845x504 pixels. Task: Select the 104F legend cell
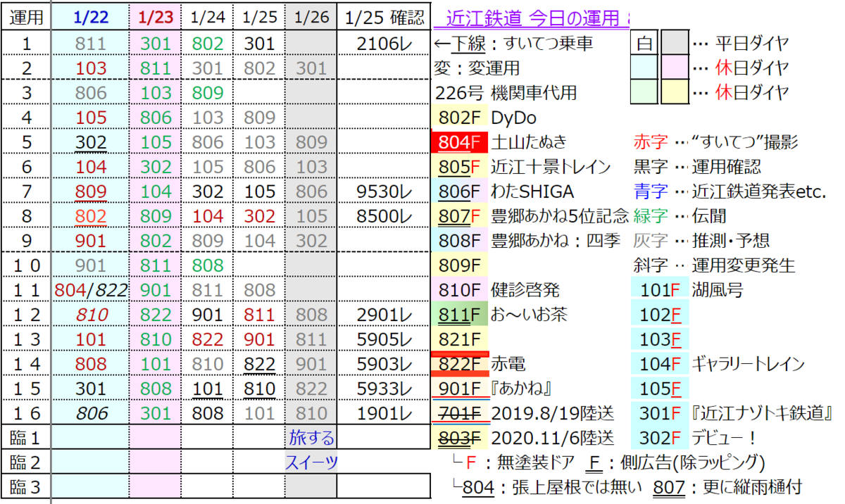(x=659, y=364)
